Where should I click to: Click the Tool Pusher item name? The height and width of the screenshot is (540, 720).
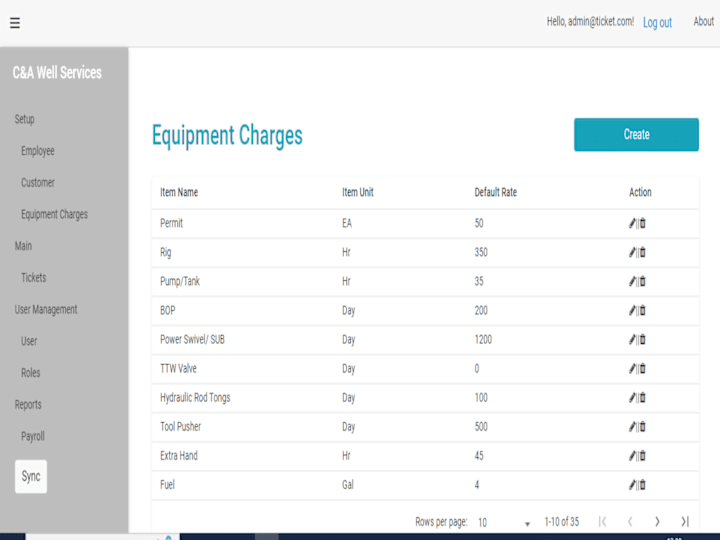(180, 427)
